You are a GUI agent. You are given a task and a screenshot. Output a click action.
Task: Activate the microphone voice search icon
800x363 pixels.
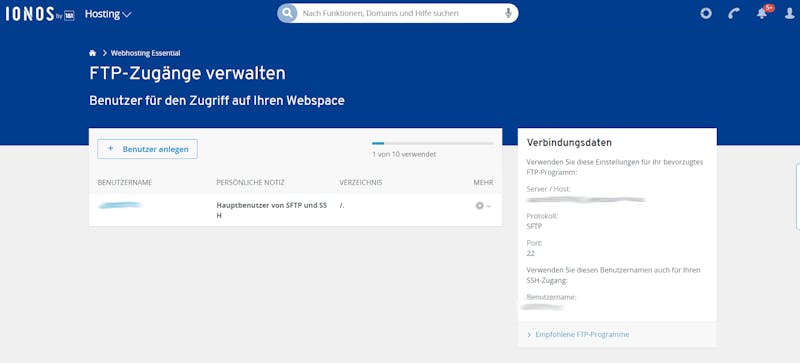508,13
